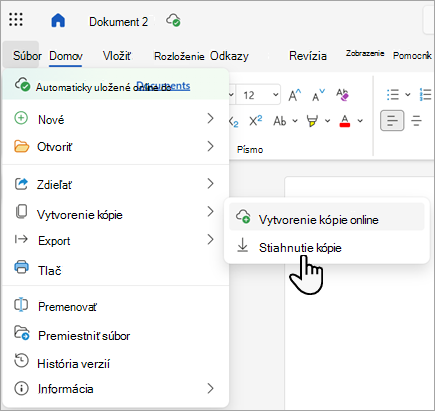Select Vytvorenie kópie menu entry
435x411 pixels.
pyautogui.click(x=115, y=214)
